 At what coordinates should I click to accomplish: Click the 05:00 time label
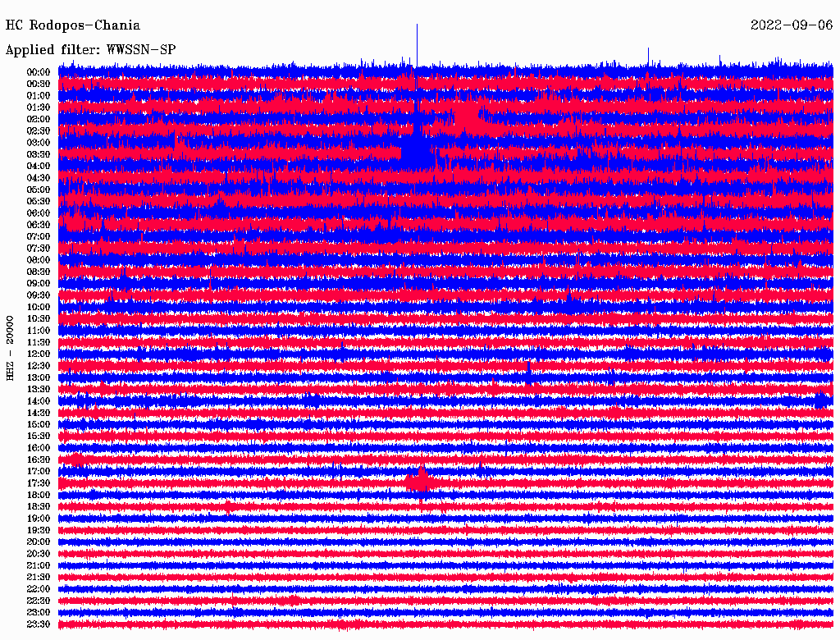[x=38, y=190]
